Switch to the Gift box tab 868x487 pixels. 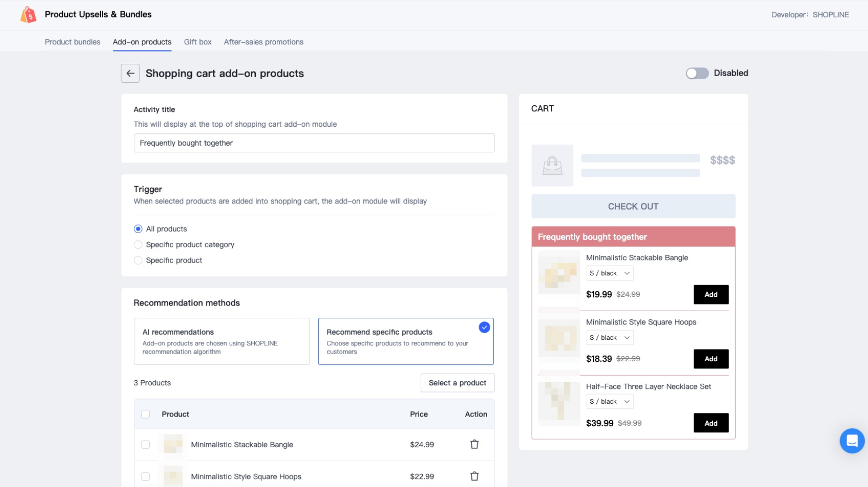pos(198,42)
